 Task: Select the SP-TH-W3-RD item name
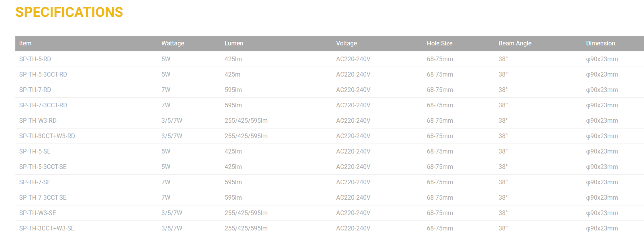[38, 121]
